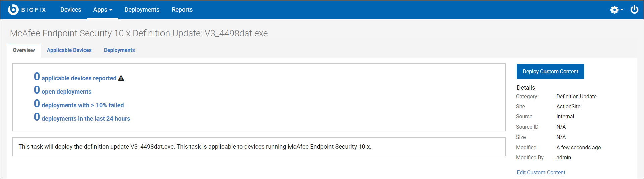
Task: View deployments in the last 24 hours
Action: (85, 119)
